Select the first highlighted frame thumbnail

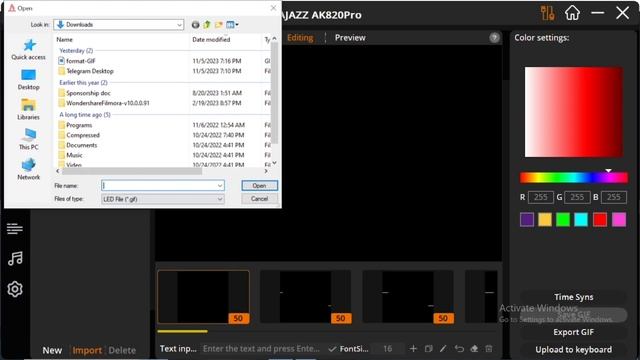[x=203, y=297]
